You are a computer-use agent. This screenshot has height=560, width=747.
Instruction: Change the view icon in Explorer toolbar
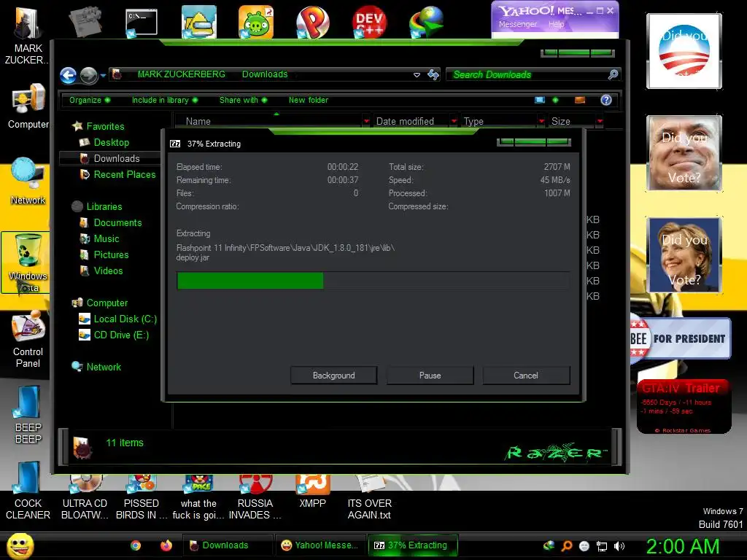(x=540, y=100)
